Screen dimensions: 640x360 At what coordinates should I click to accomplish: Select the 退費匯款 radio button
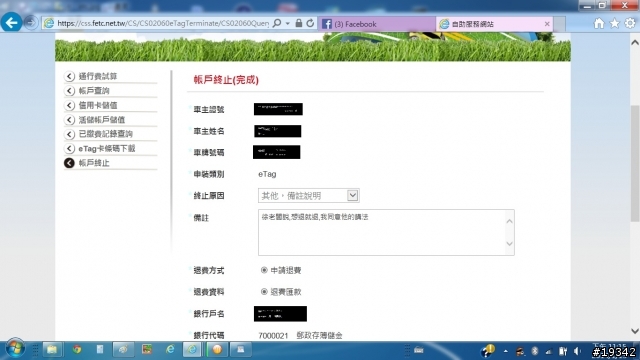(x=264, y=291)
